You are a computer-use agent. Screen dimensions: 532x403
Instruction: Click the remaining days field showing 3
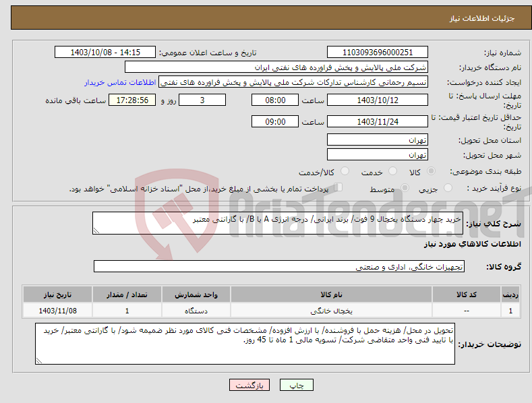click(202, 100)
